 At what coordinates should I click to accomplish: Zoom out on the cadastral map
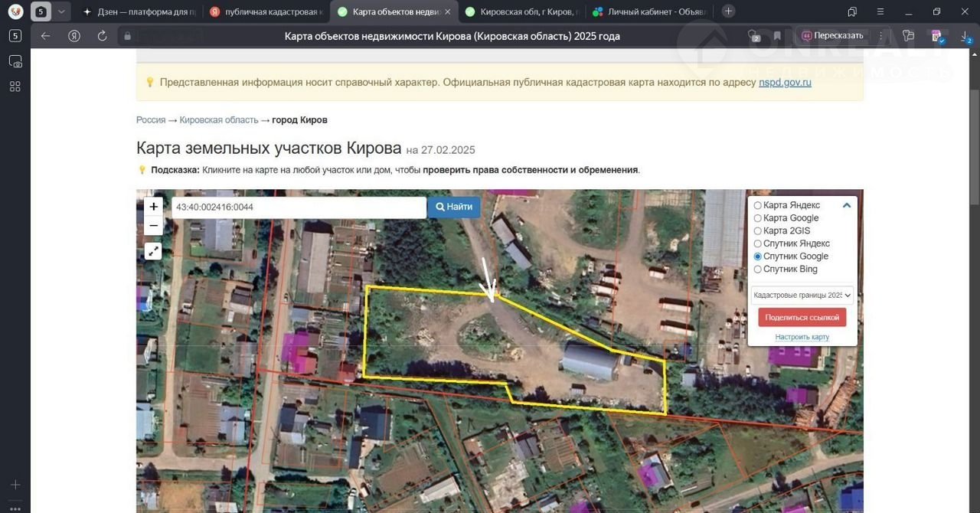pos(153,226)
